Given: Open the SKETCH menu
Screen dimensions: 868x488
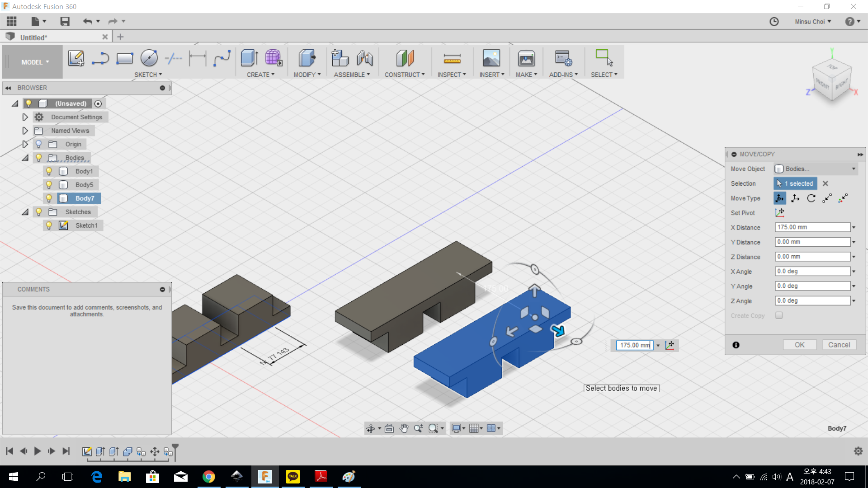Looking at the screenshot, I should click(148, 75).
